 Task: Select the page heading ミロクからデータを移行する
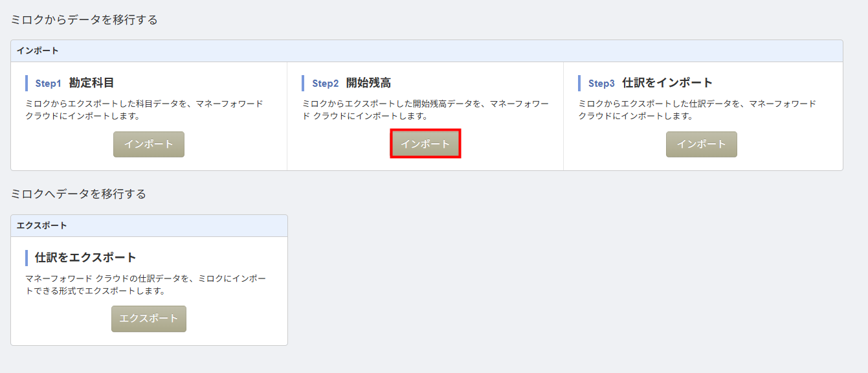tap(84, 19)
